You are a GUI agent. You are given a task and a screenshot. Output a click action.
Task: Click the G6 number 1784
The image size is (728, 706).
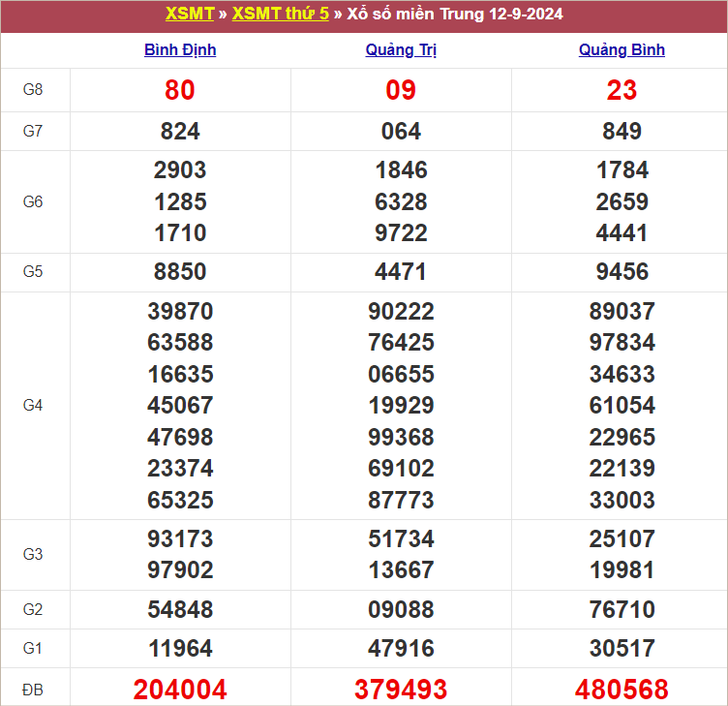point(622,170)
